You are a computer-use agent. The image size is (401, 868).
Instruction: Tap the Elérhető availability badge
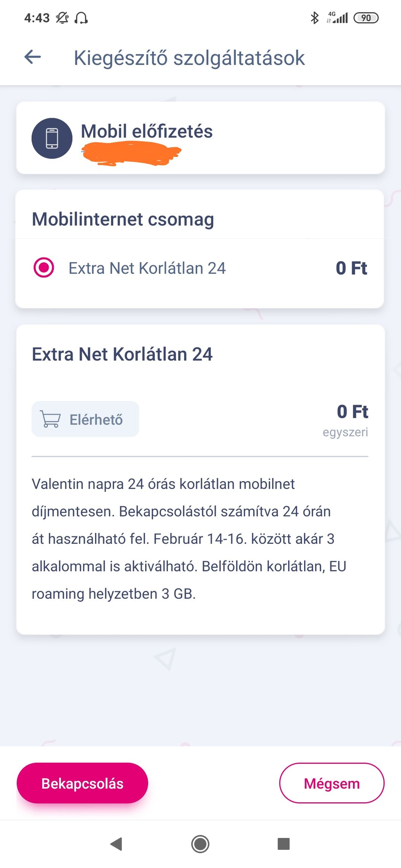tap(85, 419)
